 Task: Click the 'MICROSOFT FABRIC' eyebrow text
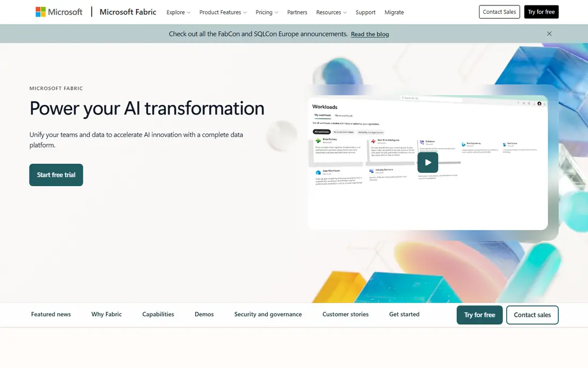click(x=56, y=89)
